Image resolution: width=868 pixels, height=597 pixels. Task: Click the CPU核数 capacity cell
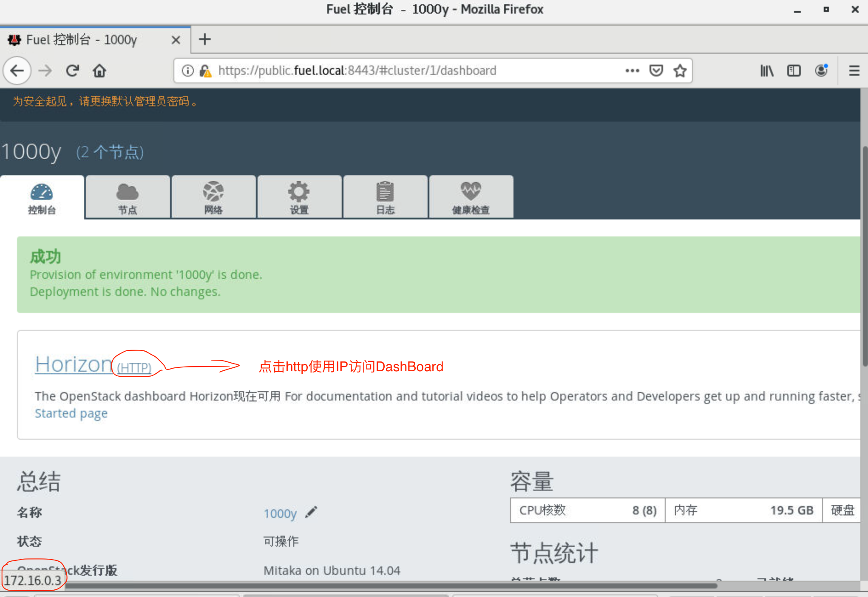[587, 510]
